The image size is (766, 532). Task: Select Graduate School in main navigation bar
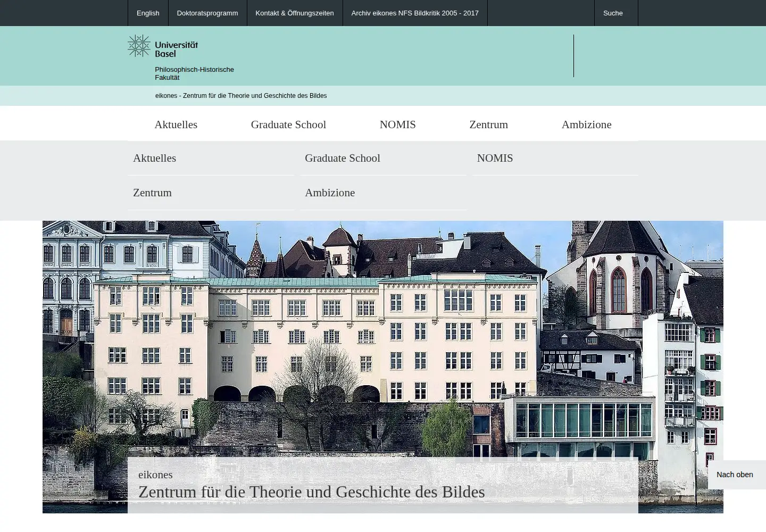(x=288, y=124)
